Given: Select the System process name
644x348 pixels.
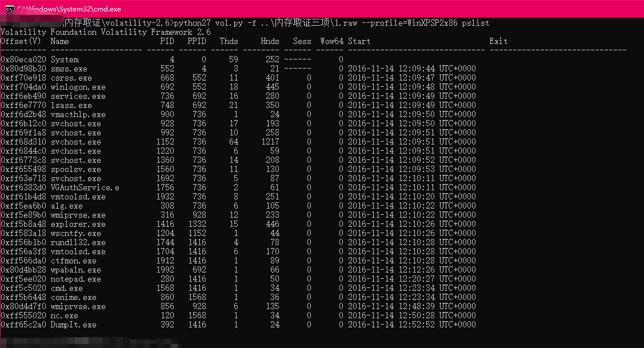Looking at the screenshot, I should coord(65,59).
